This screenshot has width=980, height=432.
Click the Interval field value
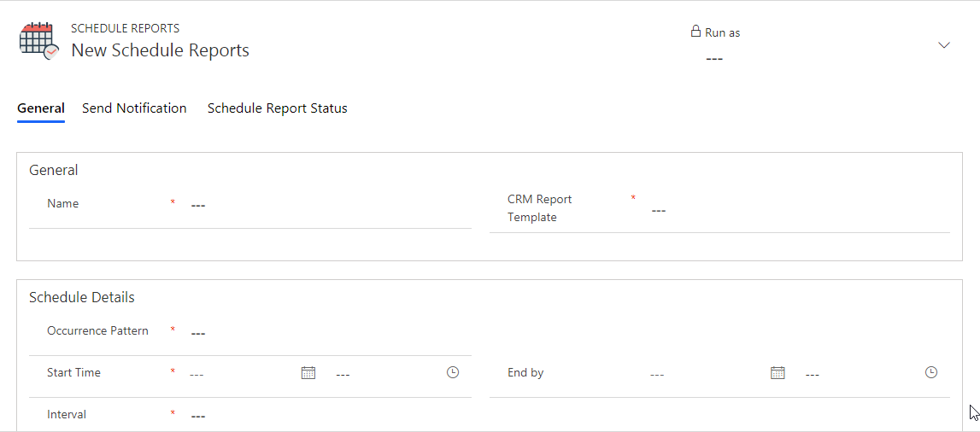click(x=328, y=416)
